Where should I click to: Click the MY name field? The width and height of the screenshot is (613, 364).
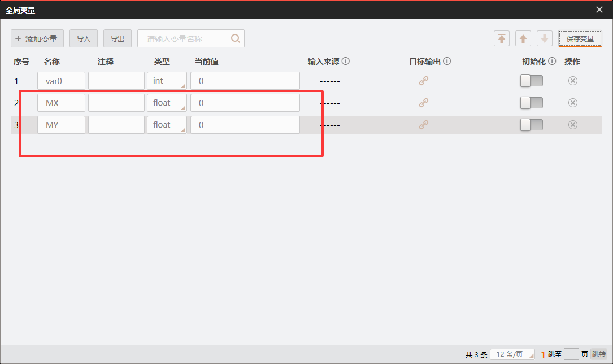(62, 125)
